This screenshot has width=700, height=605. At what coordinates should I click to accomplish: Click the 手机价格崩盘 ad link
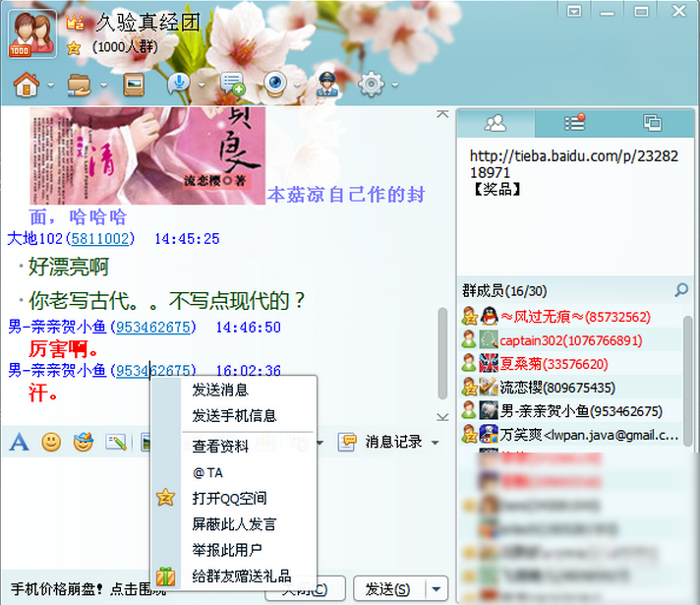(x=87, y=589)
